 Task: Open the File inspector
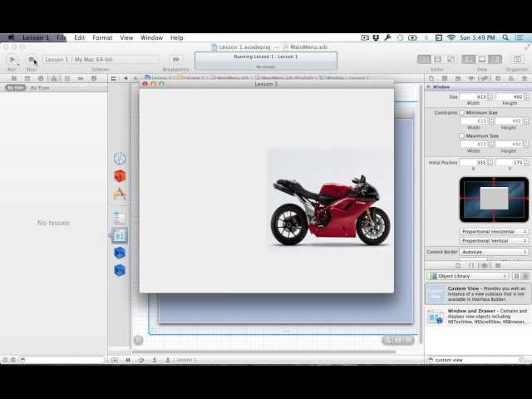pyautogui.click(x=431, y=78)
